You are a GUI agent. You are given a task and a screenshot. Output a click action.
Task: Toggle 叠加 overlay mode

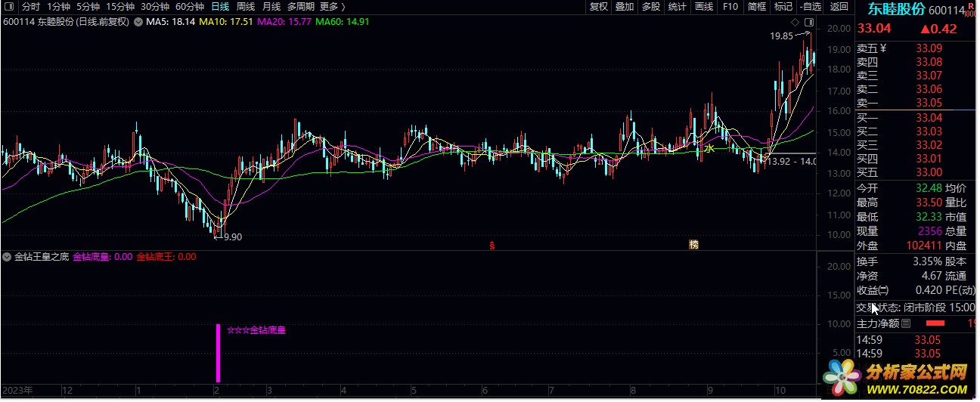(624, 7)
